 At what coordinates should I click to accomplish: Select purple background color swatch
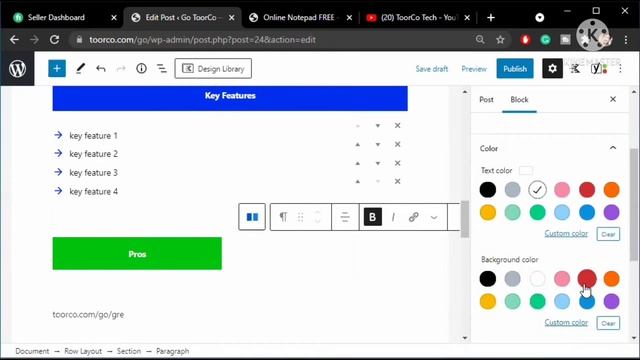coord(611,301)
